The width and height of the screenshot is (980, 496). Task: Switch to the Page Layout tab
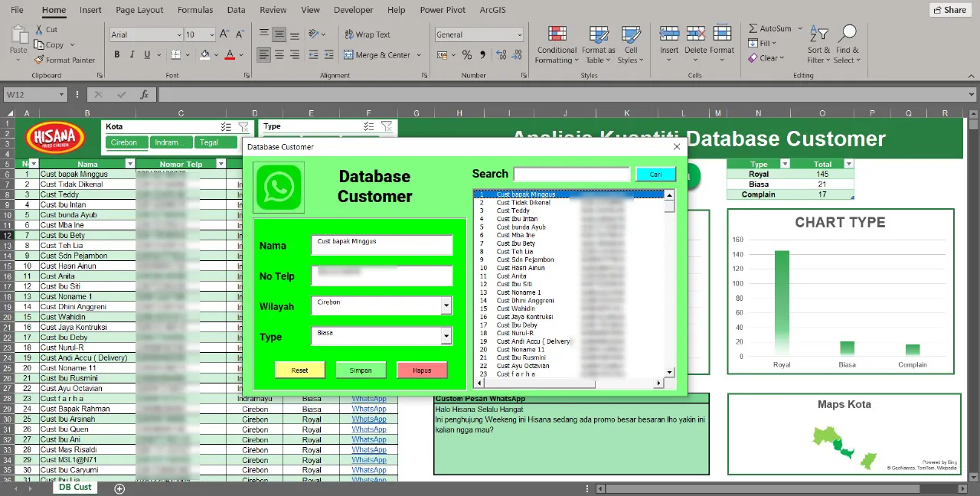tap(139, 10)
